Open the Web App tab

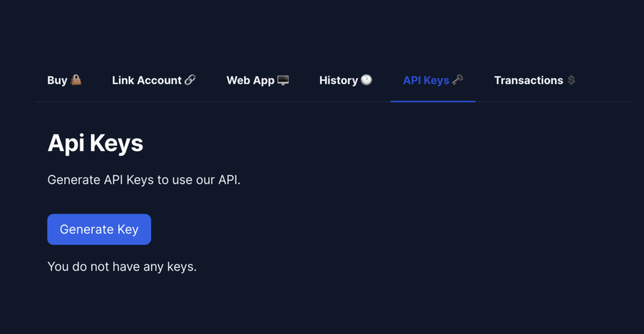(x=257, y=80)
